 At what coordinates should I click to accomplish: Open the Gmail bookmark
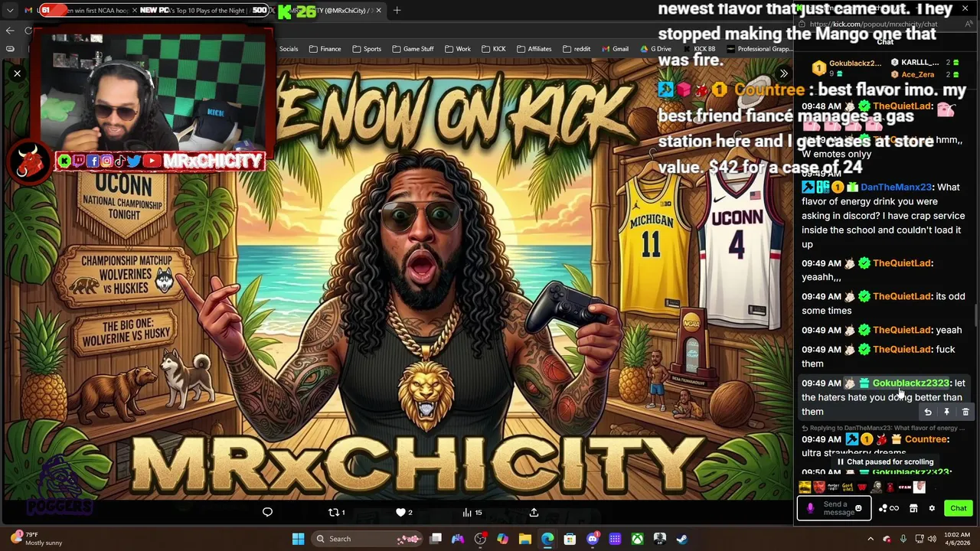615,49
